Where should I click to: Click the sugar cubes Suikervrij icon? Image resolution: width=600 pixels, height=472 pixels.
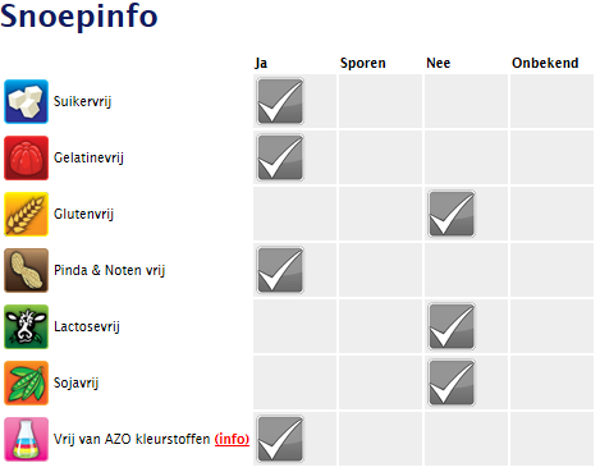27,101
